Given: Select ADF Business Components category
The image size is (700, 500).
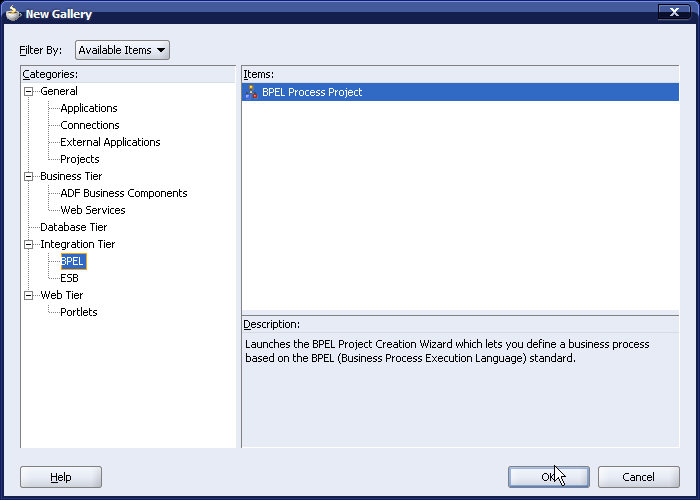Looking at the screenshot, I should click(x=124, y=193).
